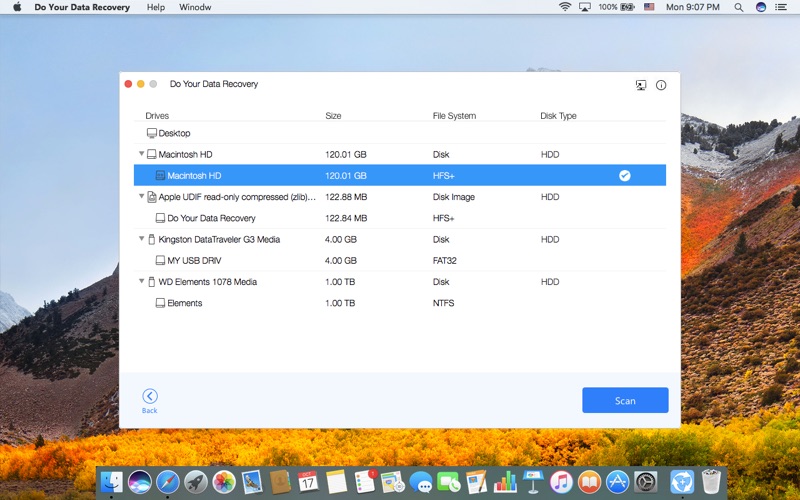Click the clock showing Mon 9:07 PM

[692, 7]
